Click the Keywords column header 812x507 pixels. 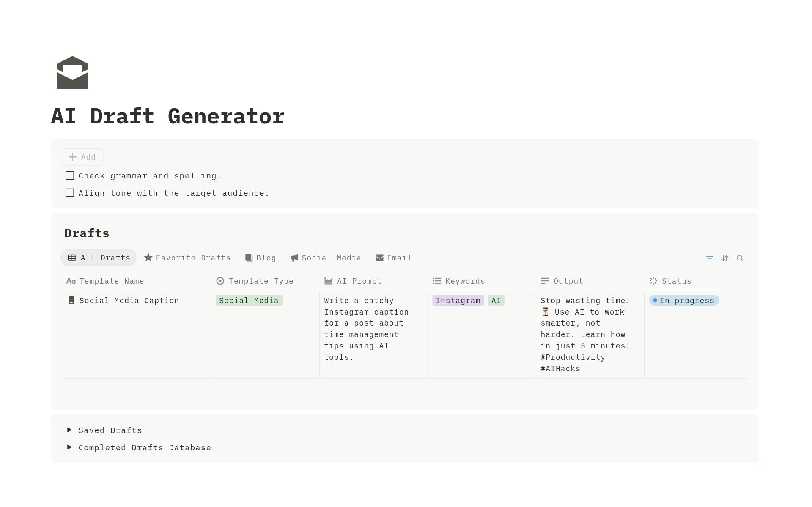(x=458, y=281)
